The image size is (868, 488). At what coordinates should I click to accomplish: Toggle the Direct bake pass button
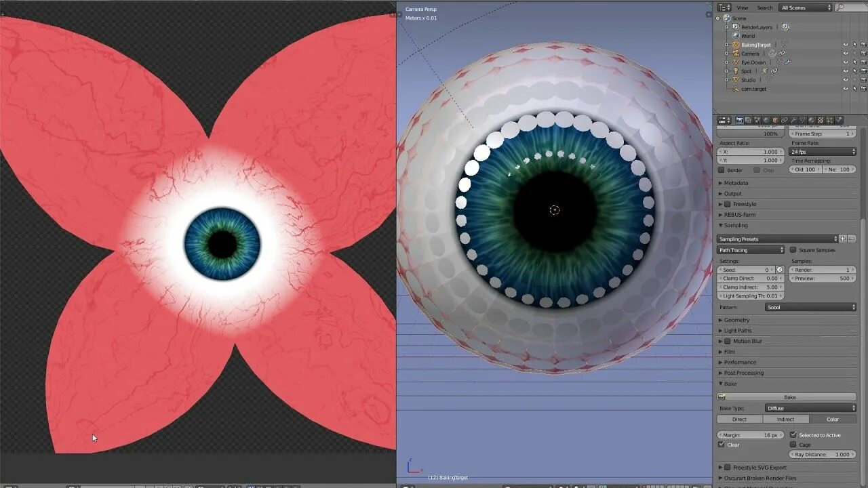coord(740,419)
